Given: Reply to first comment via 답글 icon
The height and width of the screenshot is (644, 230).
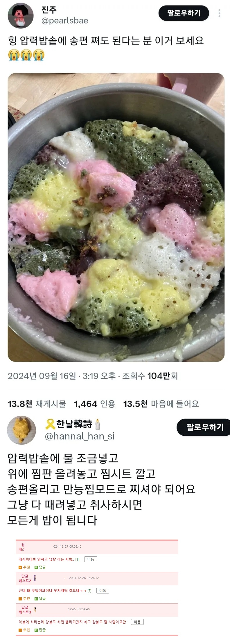Looking at the screenshot, I should 40,567.
